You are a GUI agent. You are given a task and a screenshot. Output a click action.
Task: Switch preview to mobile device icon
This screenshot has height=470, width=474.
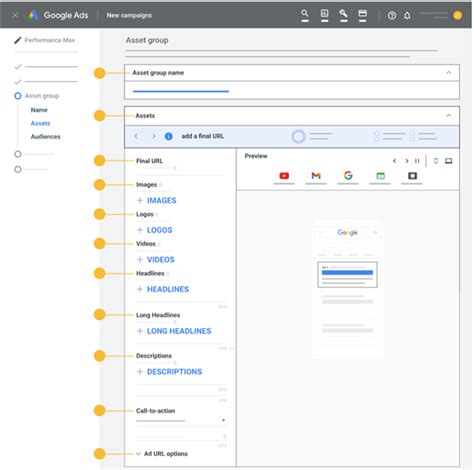coord(436,161)
